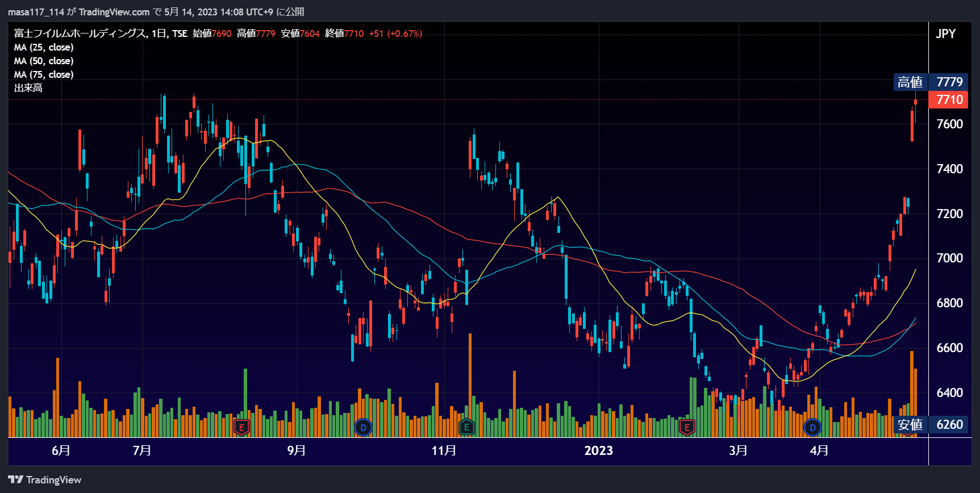
Task: Click the 高値 7779 value in the header
Action: (256, 34)
